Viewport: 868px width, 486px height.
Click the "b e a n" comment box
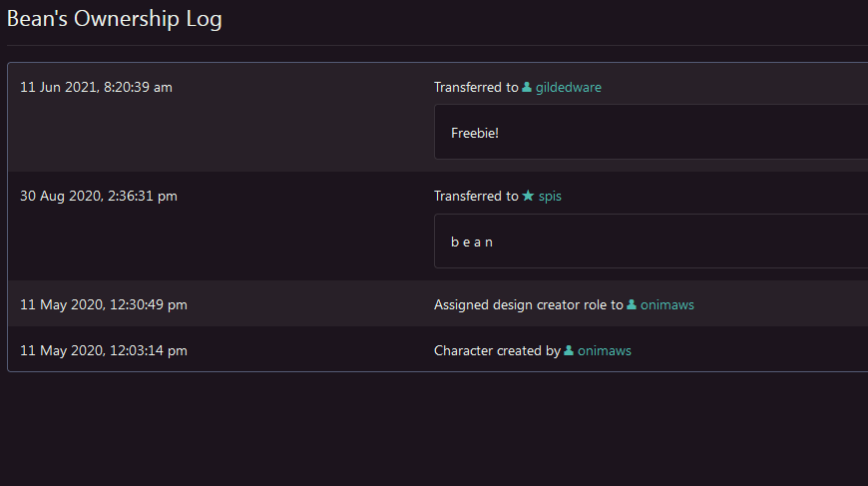(x=649, y=242)
